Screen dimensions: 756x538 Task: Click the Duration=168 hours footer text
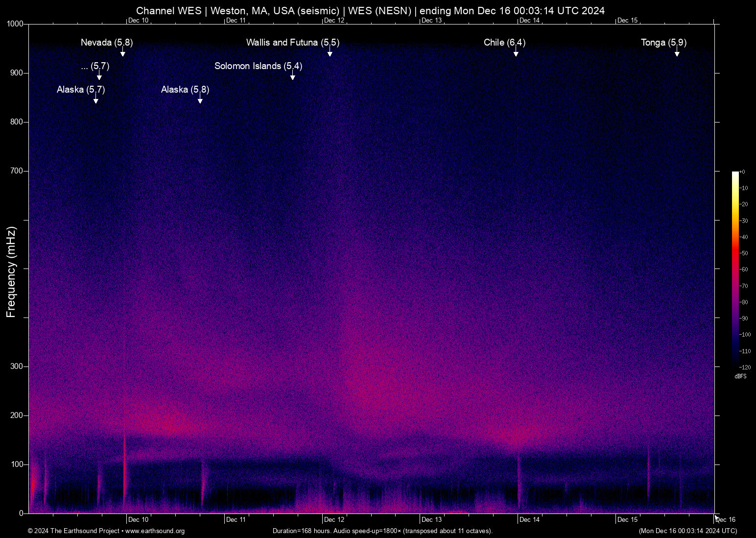click(x=382, y=531)
